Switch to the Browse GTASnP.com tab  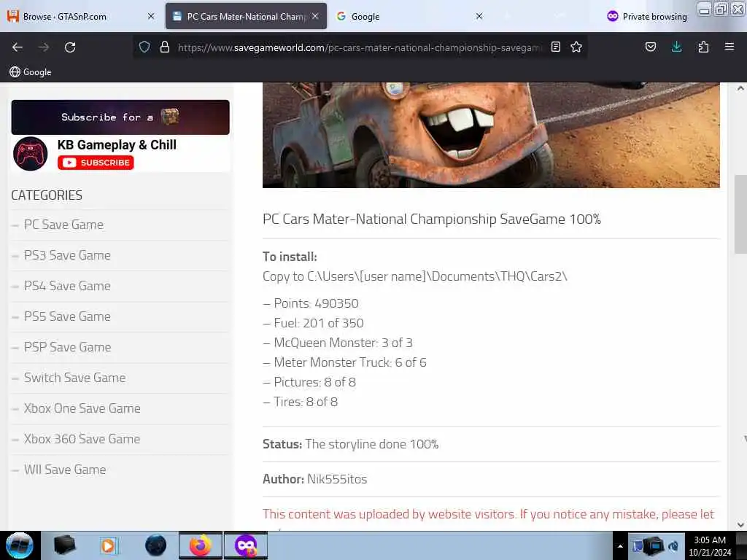tap(76, 16)
